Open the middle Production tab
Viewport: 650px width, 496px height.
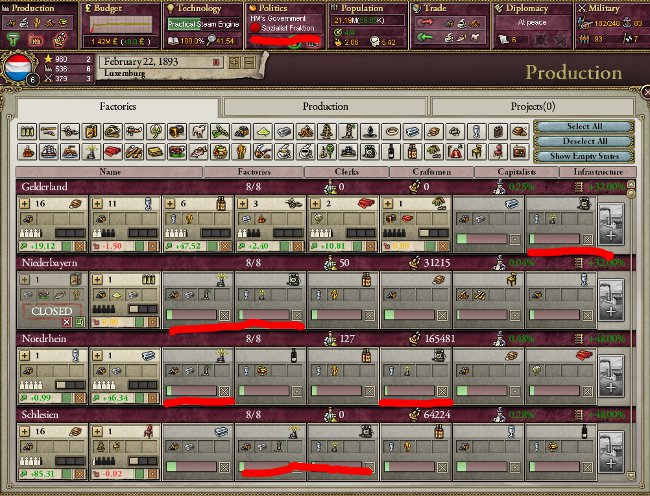pyautogui.click(x=325, y=106)
